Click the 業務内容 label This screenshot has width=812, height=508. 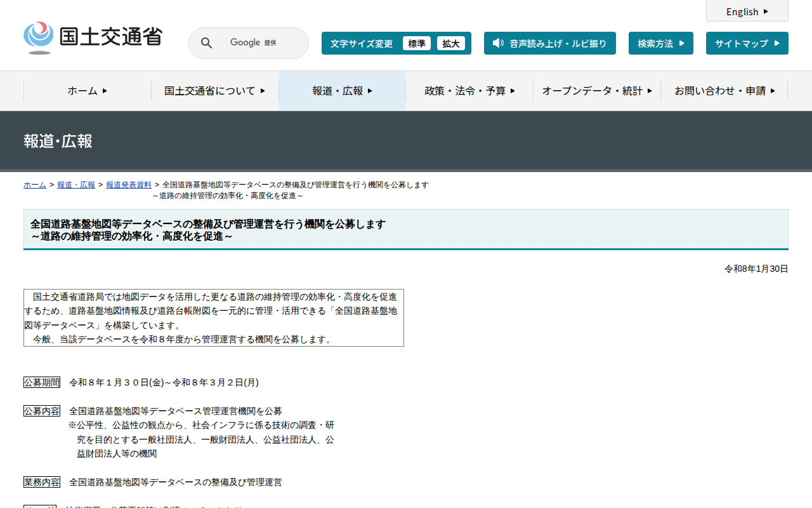click(42, 482)
